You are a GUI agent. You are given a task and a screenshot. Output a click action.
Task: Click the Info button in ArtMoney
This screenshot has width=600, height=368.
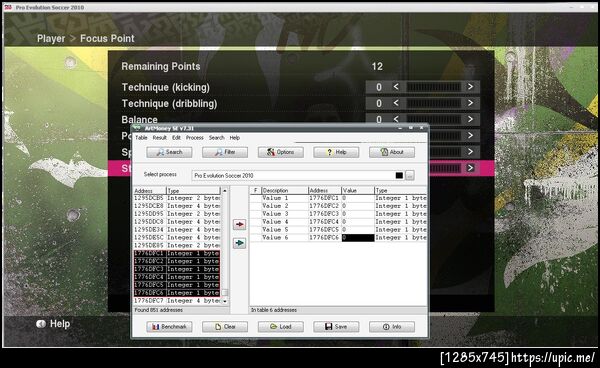tap(392, 327)
